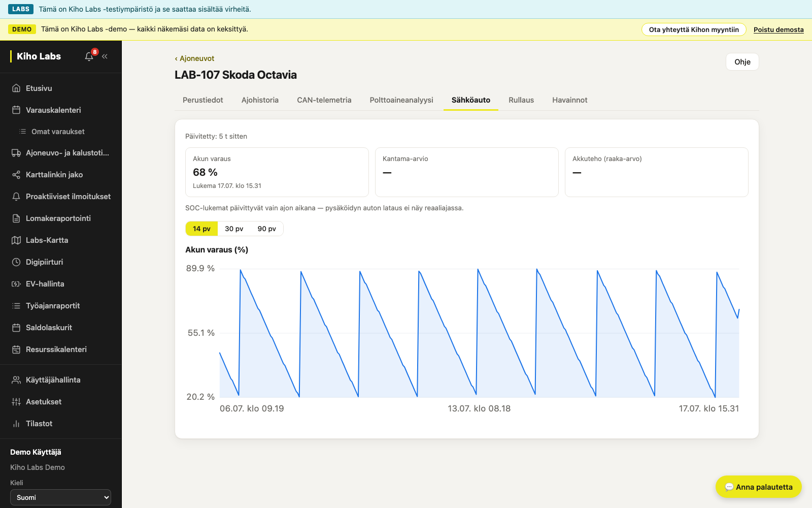The height and width of the screenshot is (508, 812).
Task: Click the Varauskalenteri calendar icon
Action: [x=16, y=110]
